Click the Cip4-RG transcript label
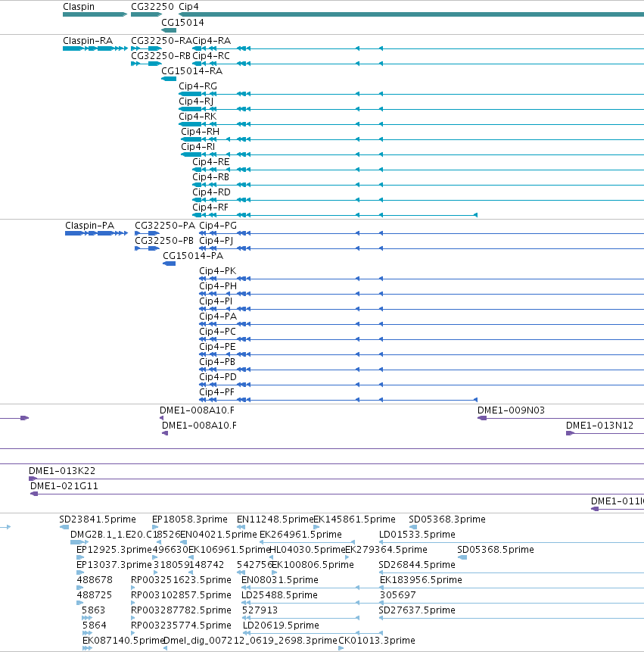 pos(198,86)
